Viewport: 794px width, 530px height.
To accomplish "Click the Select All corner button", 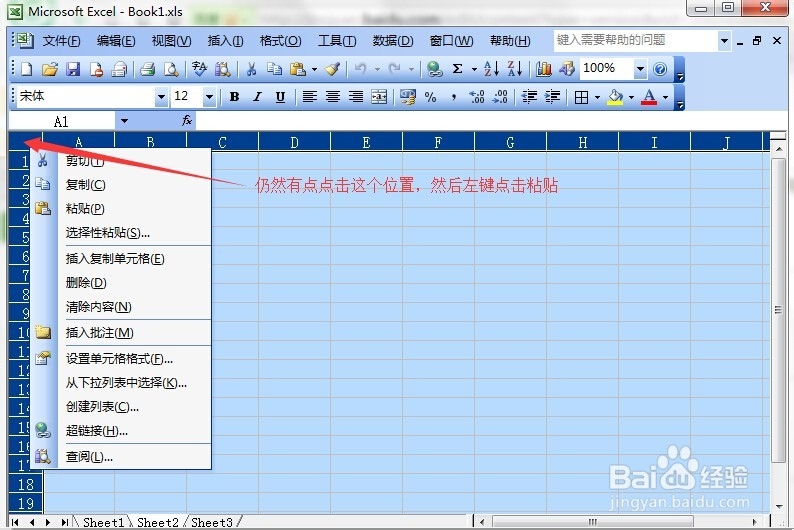I will click(25, 142).
